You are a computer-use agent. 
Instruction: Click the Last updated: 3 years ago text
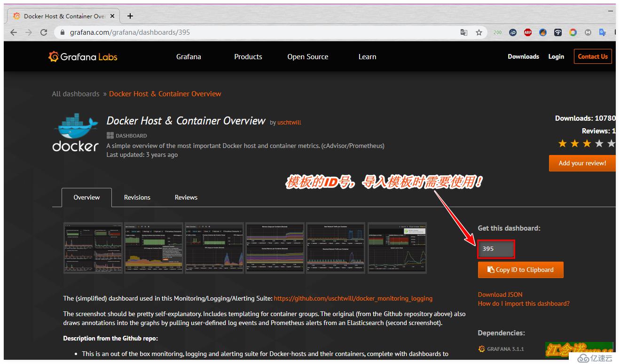[142, 155]
